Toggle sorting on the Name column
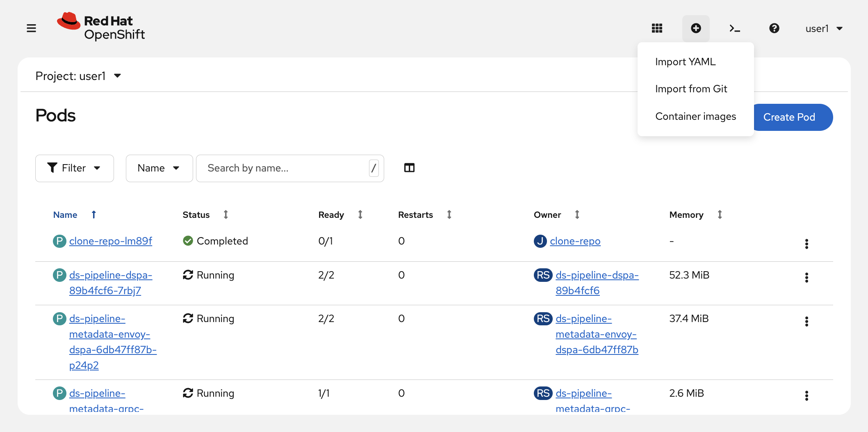 coord(94,214)
